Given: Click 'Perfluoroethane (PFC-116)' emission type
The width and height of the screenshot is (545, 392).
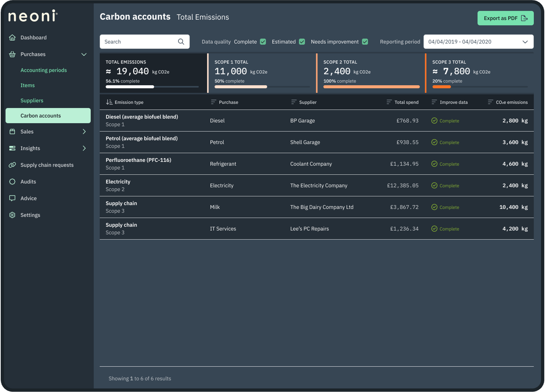Looking at the screenshot, I should (138, 160).
